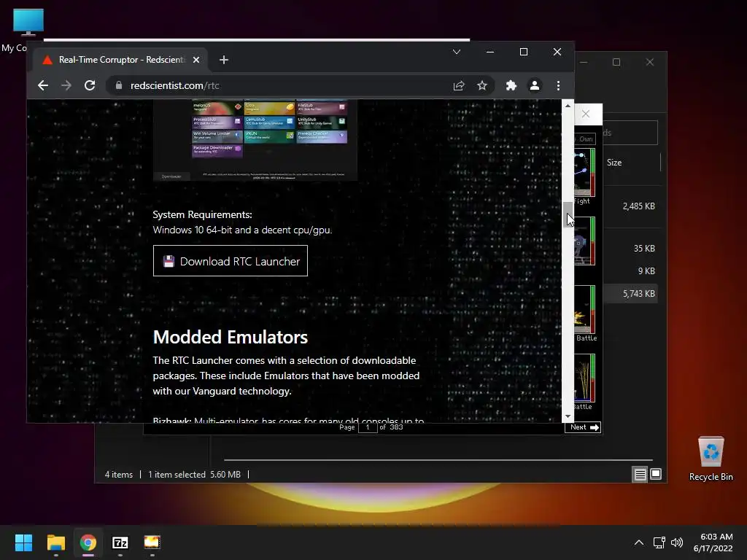Click the page number field in viewer

(x=368, y=427)
